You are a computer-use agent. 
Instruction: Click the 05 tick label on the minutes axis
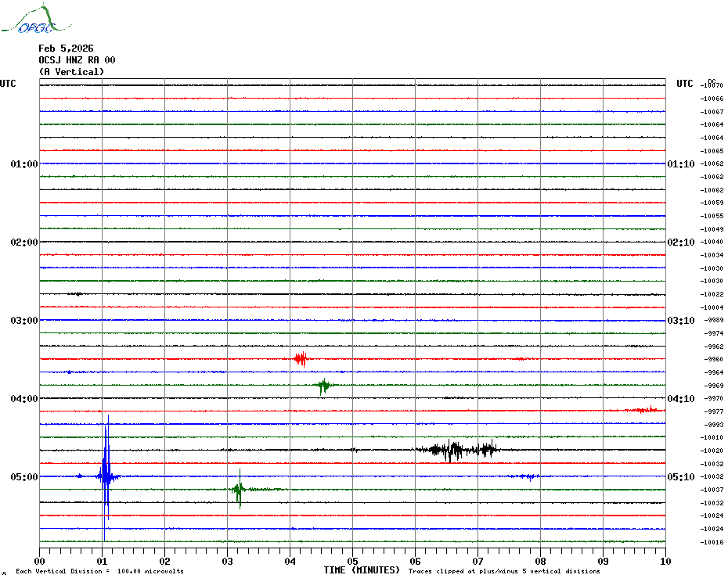click(x=352, y=561)
